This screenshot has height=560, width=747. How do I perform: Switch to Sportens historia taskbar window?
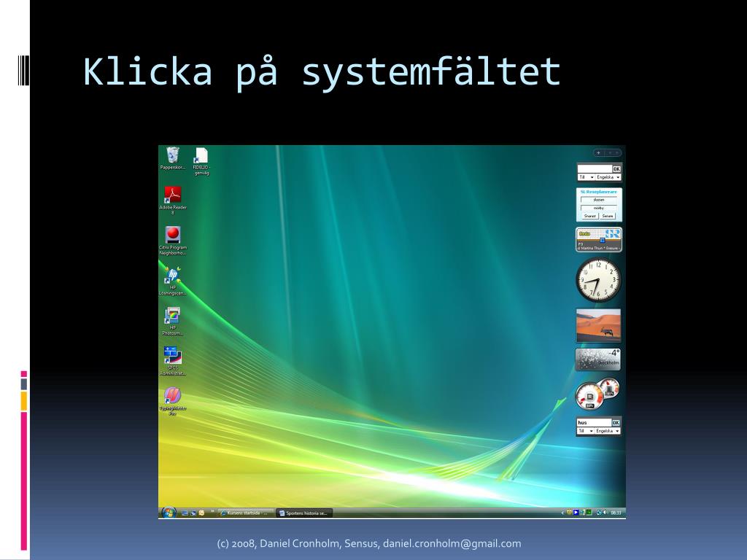304,513
